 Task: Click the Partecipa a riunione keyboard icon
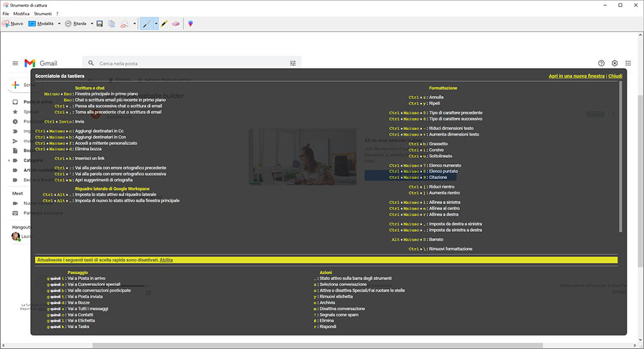coord(15,213)
